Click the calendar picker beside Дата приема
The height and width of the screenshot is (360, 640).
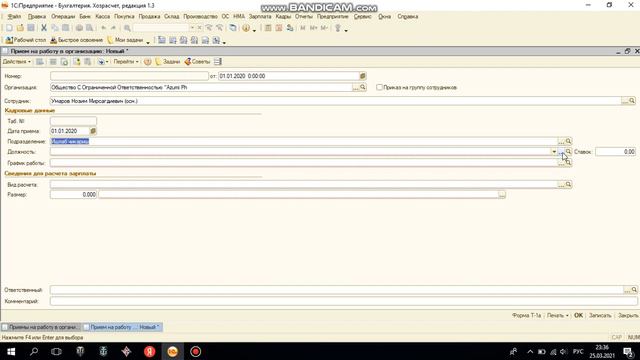(93, 131)
